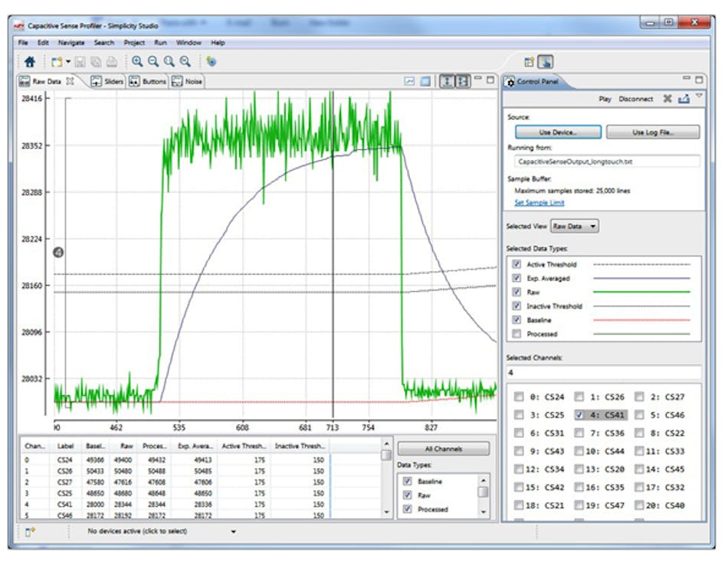Open the device status dropdown at bottom

click(x=234, y=531)
